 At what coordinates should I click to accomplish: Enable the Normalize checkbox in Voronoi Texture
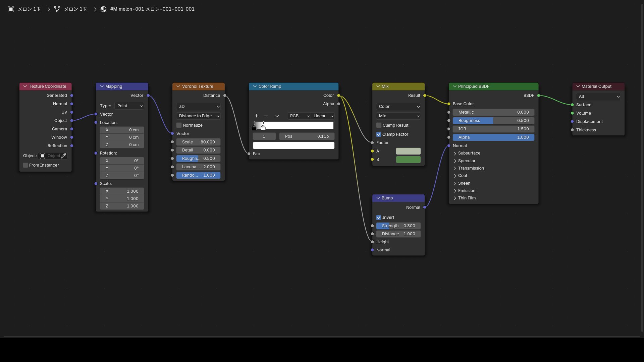tap(179, 125)
